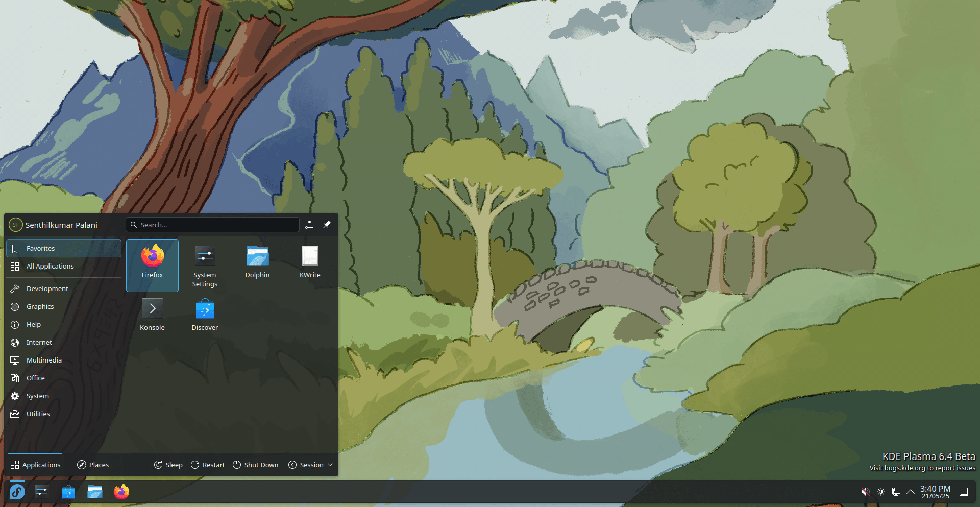The width and height of the screenshot is (980, 507).
Task: Click inside the Search field
Action: [x=212, y=225]
